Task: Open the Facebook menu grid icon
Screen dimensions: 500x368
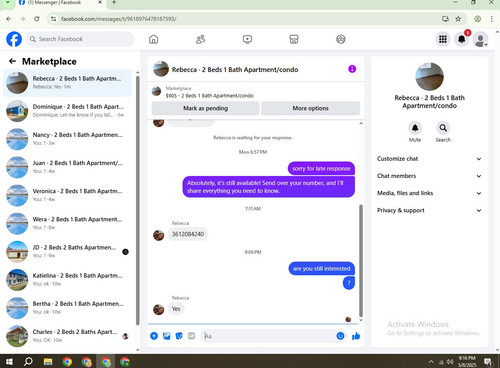Action: pos(443,39)
